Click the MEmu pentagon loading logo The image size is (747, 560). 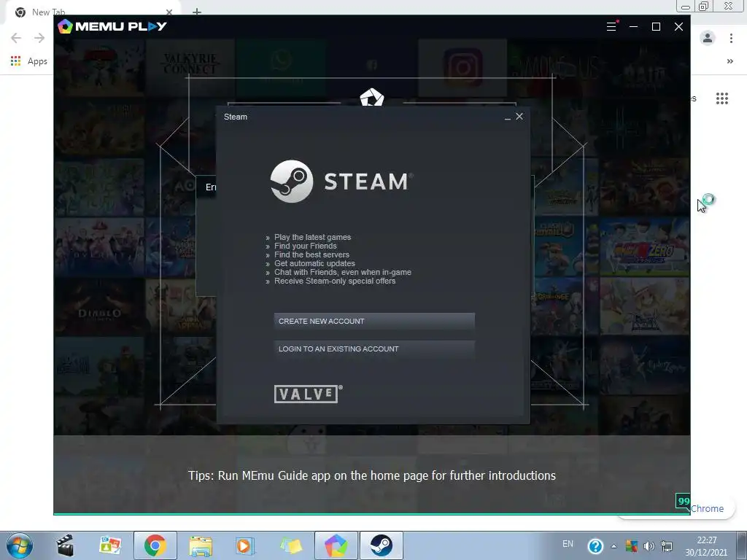point(371,98)
